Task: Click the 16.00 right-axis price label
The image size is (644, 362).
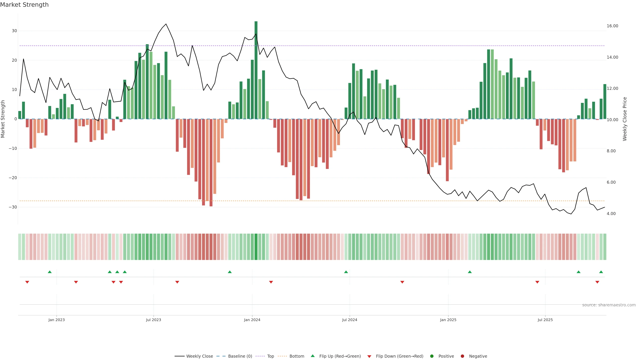Action: pyautogui.click(x=612, y=26)
